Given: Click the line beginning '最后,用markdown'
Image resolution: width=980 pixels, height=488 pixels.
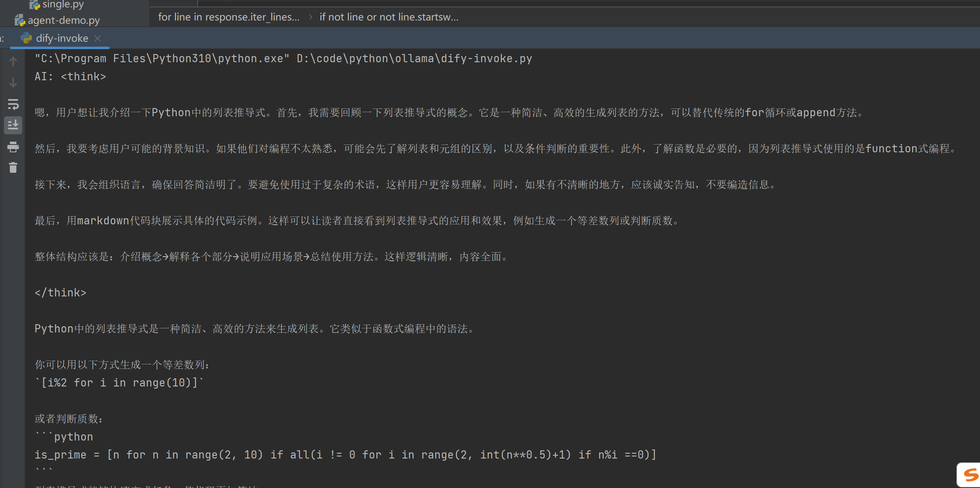Looking at the screenshot, I should coord(357,221).
